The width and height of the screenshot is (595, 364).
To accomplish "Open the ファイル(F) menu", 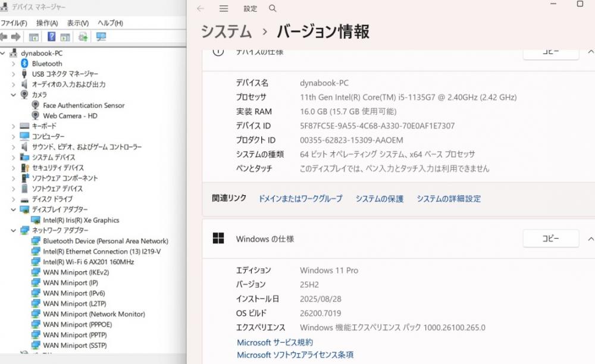I will coord(14,23).
